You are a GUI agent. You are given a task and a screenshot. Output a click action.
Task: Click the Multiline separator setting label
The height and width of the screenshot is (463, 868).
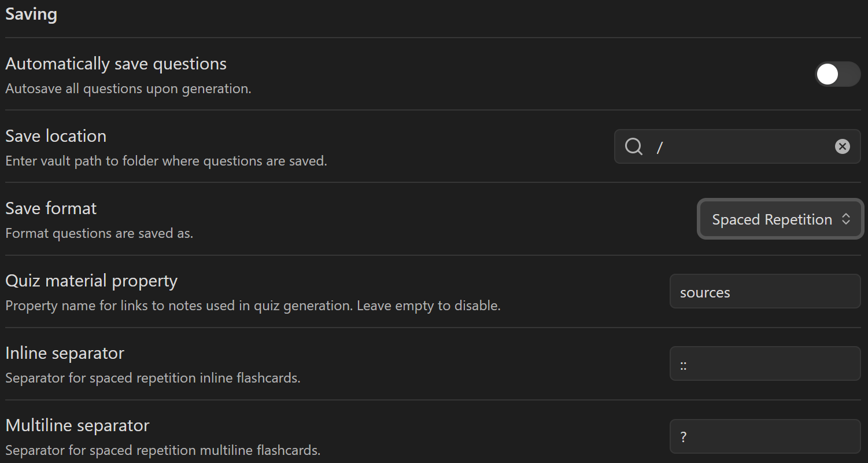click(77, 425)
